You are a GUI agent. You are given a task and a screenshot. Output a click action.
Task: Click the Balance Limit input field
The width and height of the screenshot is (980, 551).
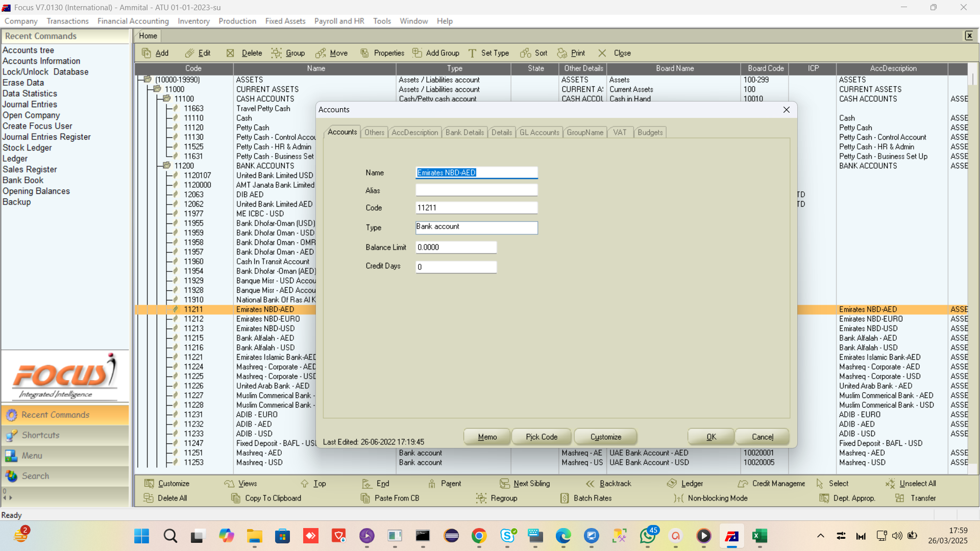[456, 247]
